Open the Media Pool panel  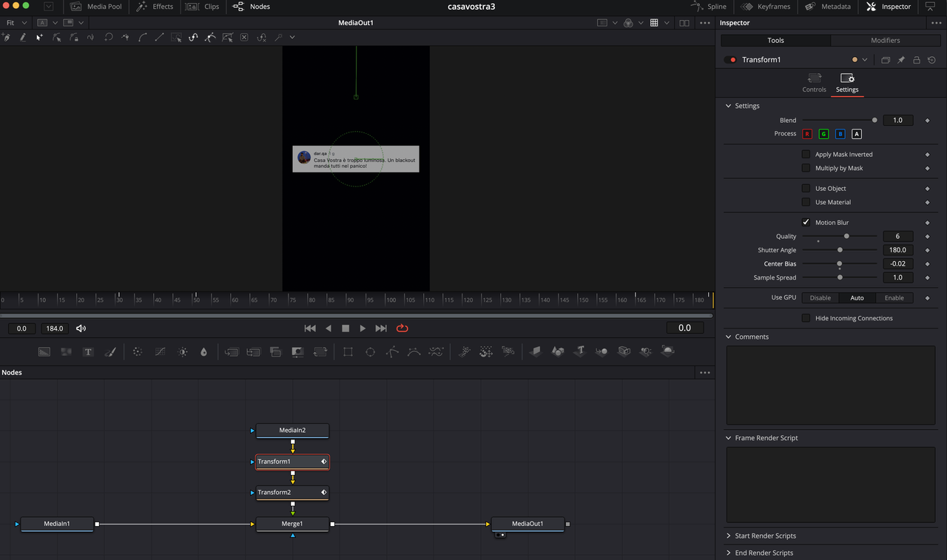(x=96, y=7)
